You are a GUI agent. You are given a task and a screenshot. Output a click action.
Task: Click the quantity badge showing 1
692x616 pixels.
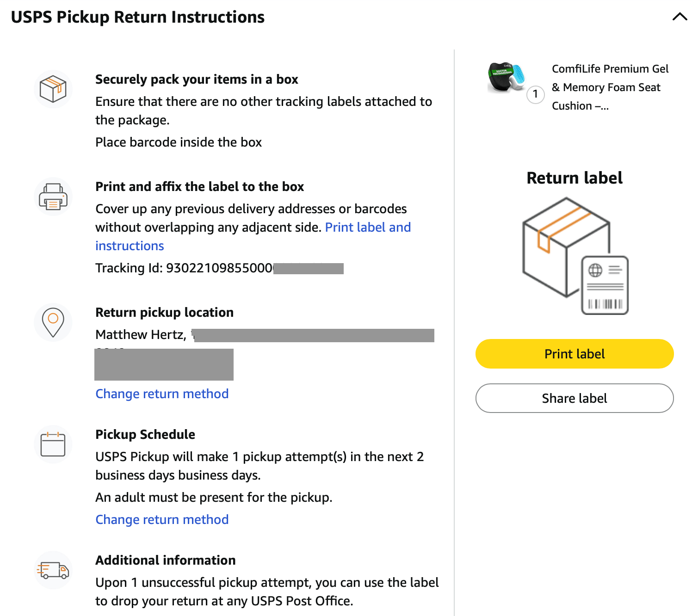pyautogui.click(x=535, y=94)
